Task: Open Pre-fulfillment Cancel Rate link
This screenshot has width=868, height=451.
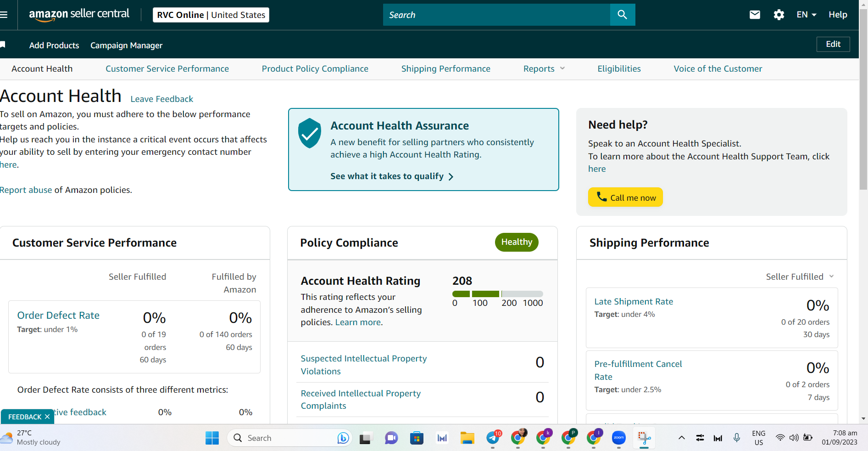Action: pos(638,370)
